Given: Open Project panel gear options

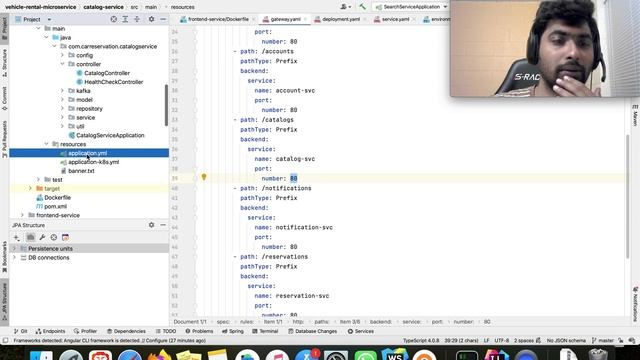Looking at the screenshot, I should pos(151,19).
